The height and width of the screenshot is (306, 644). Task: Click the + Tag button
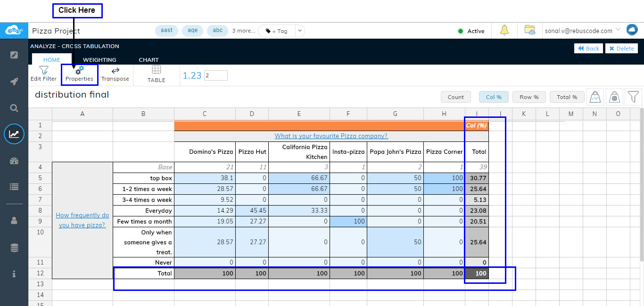[x=277, y=31]
